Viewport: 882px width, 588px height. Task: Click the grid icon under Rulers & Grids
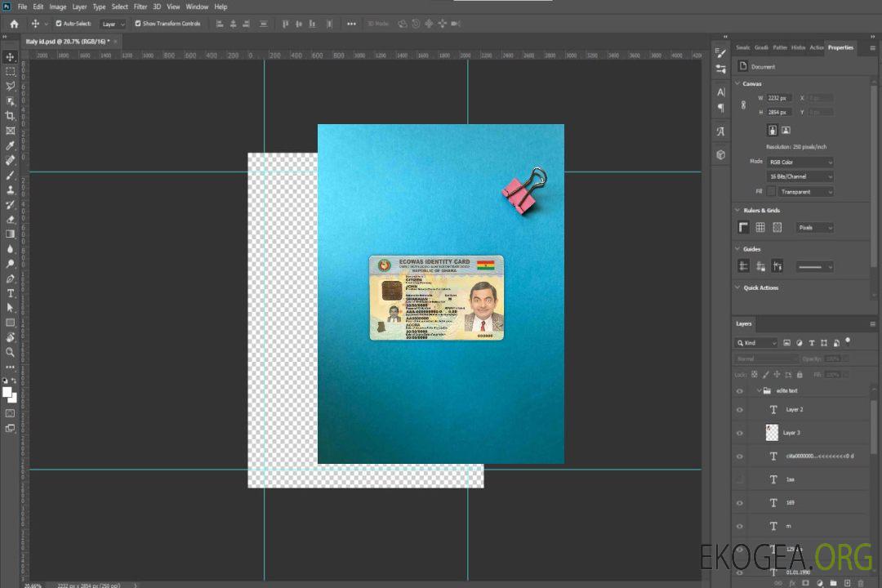tap(759, 228)
